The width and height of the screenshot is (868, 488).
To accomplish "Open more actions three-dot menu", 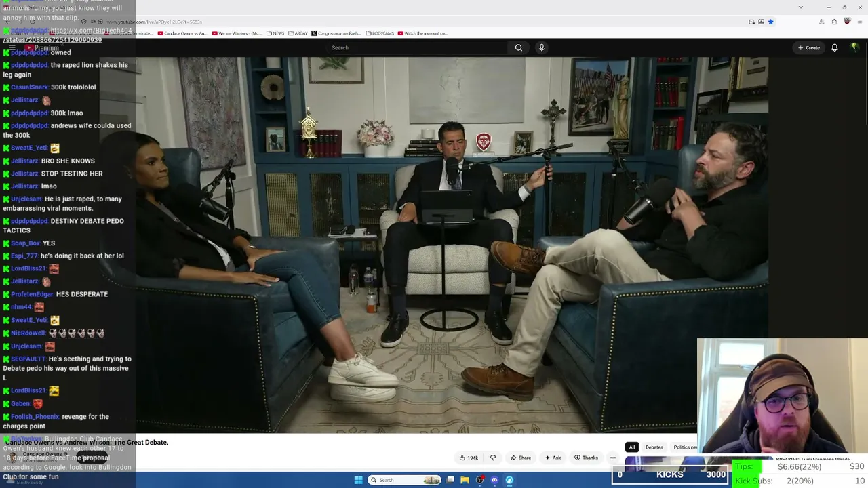I will click(x=613, y=457).
